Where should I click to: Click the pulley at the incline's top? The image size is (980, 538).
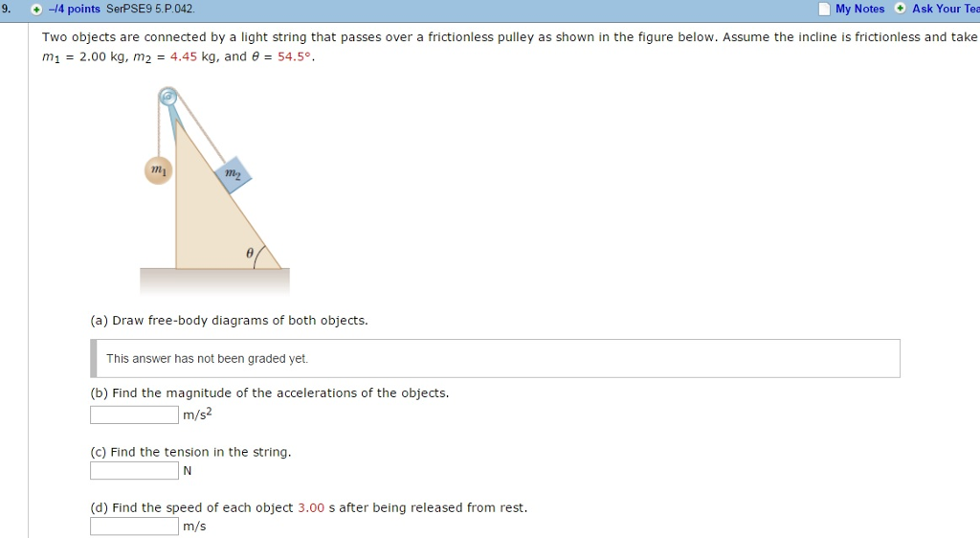(168, 96)
